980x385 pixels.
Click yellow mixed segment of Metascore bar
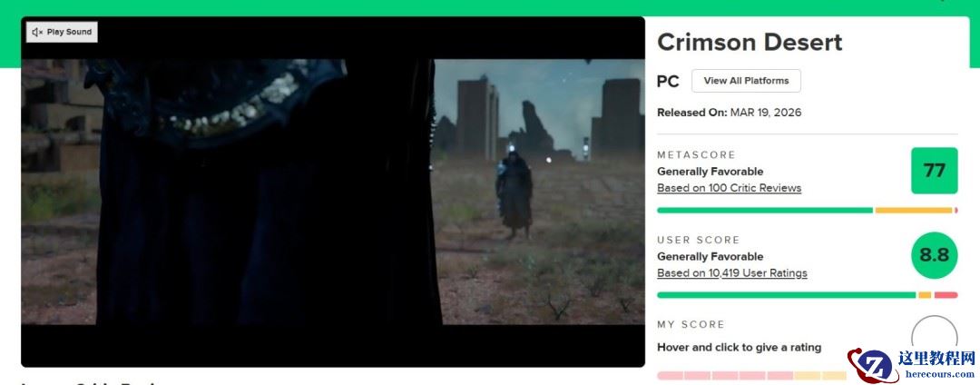[x=914, y=211]
